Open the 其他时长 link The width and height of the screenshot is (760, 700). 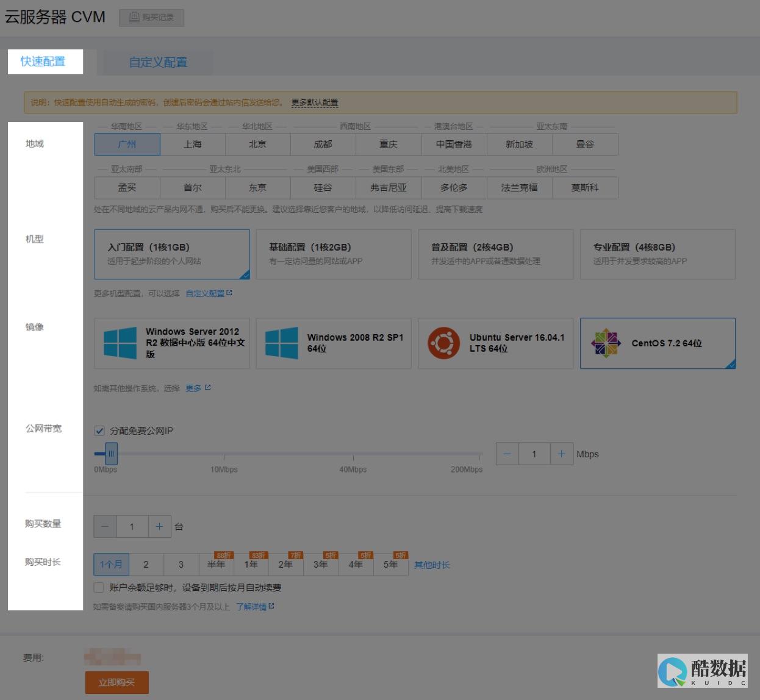[432, 565]
